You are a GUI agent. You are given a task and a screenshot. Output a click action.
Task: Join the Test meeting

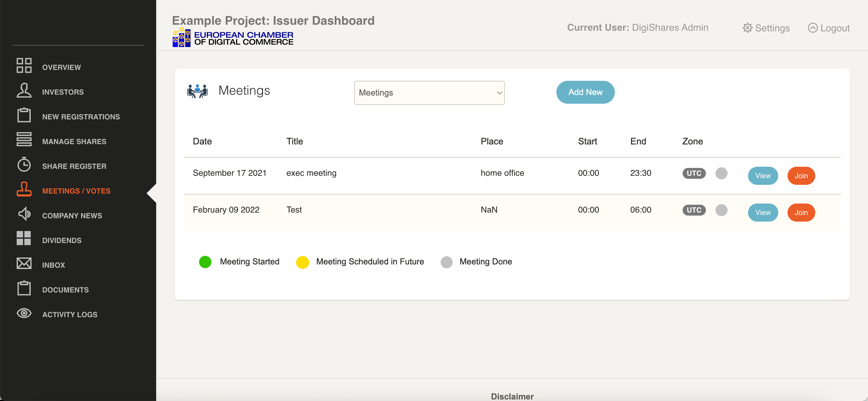801,212
